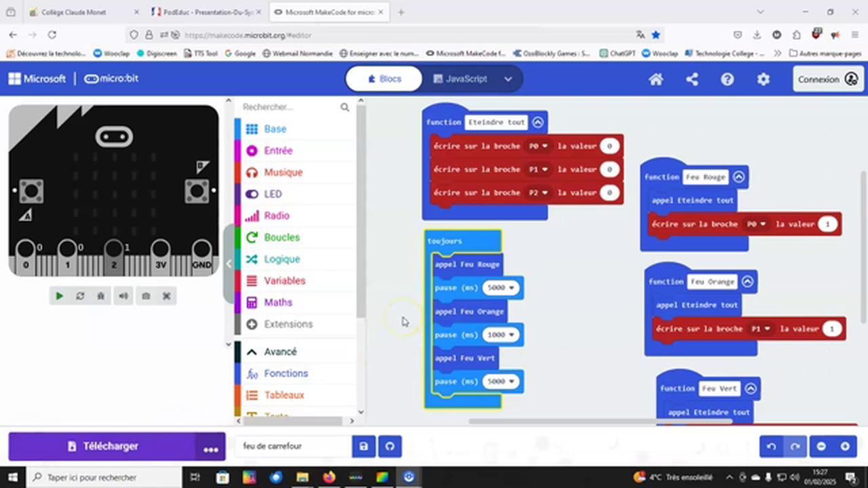This screenshot has width=868, height=488.
Task: Restart the simulator
Action: [x=79, y=296]
